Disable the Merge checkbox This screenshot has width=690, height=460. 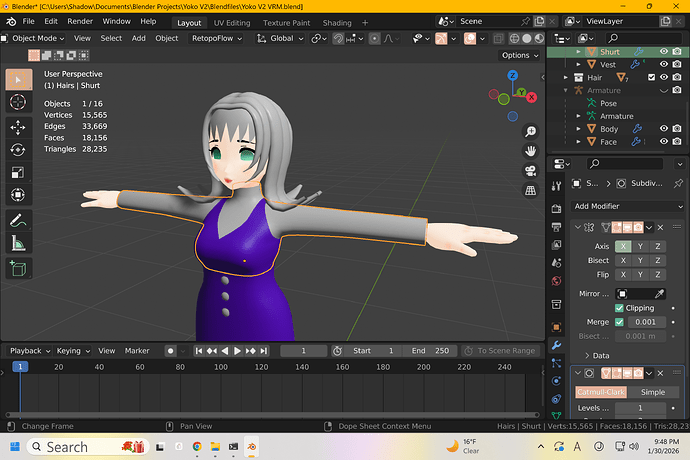(619, 322)
